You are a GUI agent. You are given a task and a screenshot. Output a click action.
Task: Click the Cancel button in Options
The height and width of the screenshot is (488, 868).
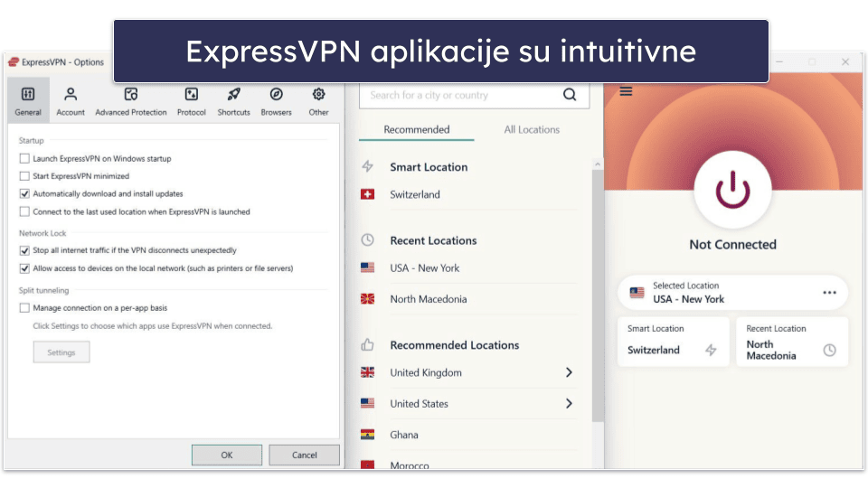click(305, 455)
